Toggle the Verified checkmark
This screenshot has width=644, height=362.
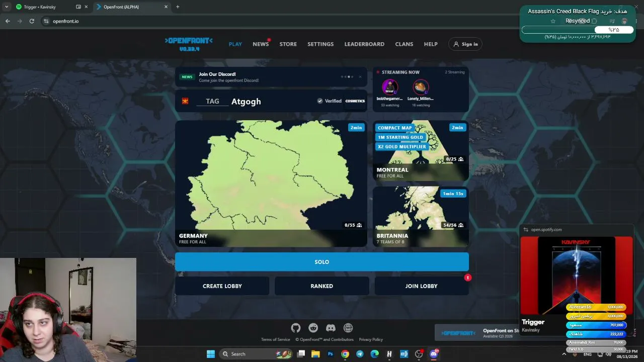(320, 101)
